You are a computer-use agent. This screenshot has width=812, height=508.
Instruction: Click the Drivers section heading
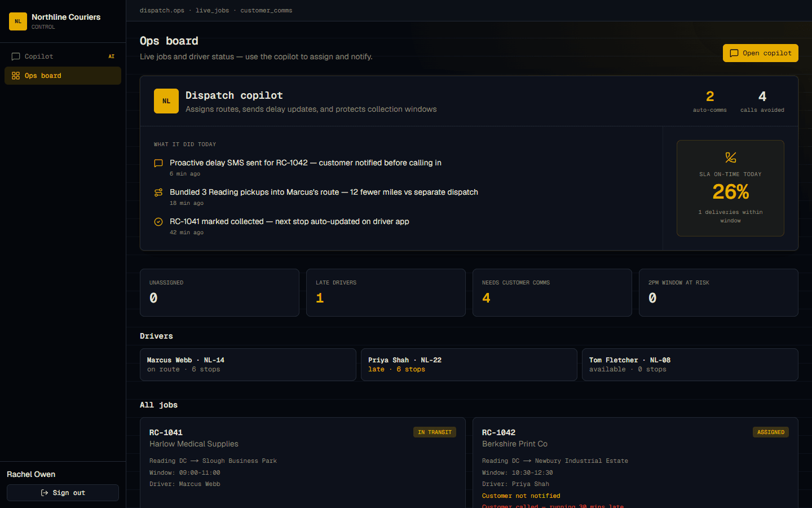156,336
